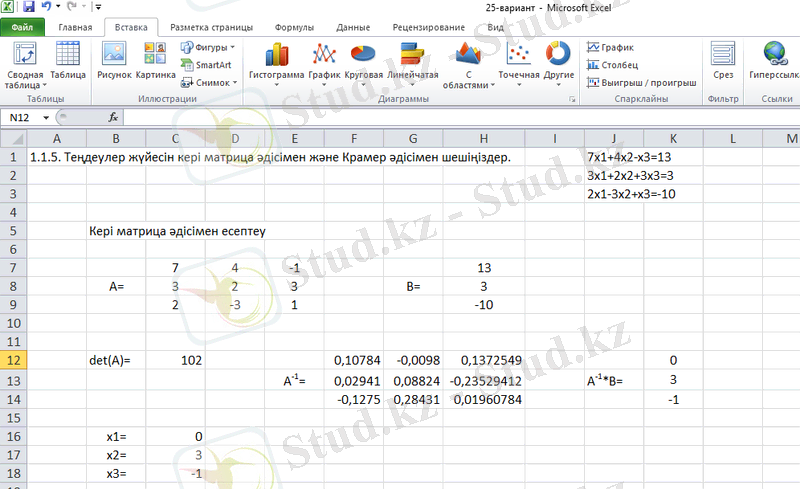Insert a Столбец column sparkline
The width and height of the screenshot is (800, 489).
click(x=612, y=65)
